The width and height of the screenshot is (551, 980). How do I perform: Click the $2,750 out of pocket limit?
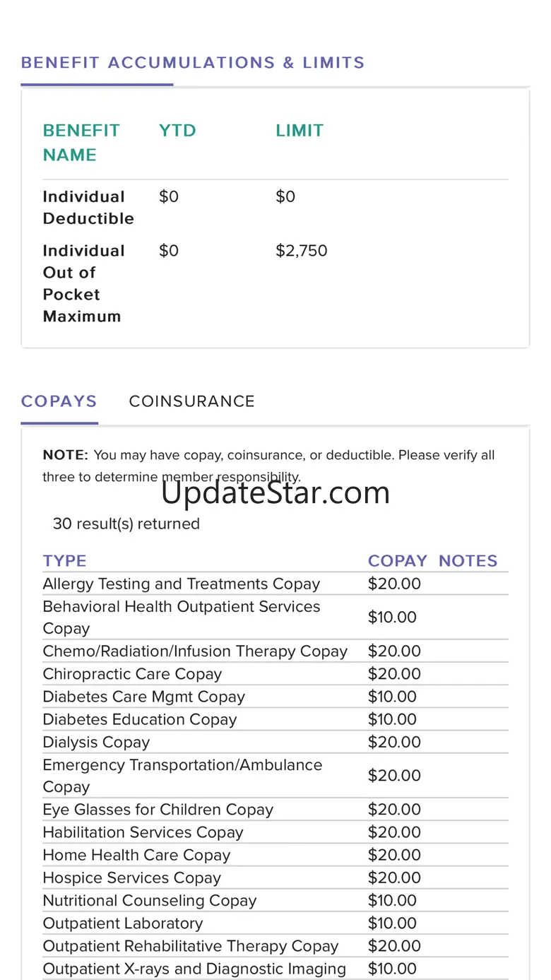click(x=302, y=251)
